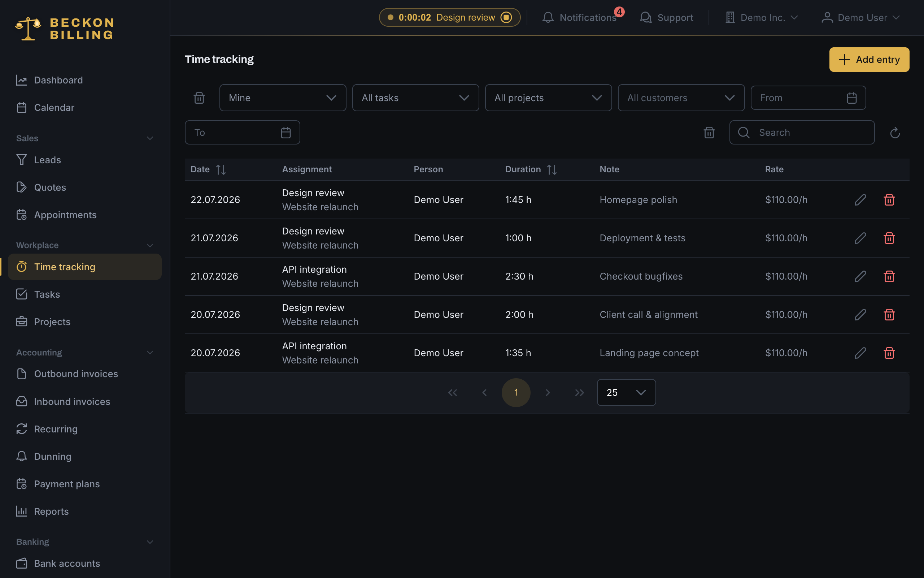Collapse the Workplace sidebar section

[150, 245]
